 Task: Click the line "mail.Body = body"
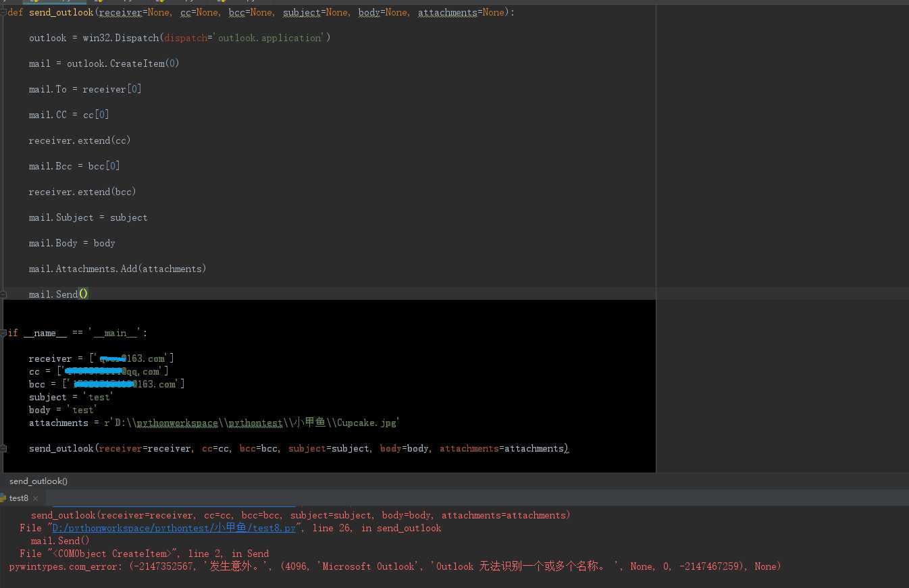72,243
